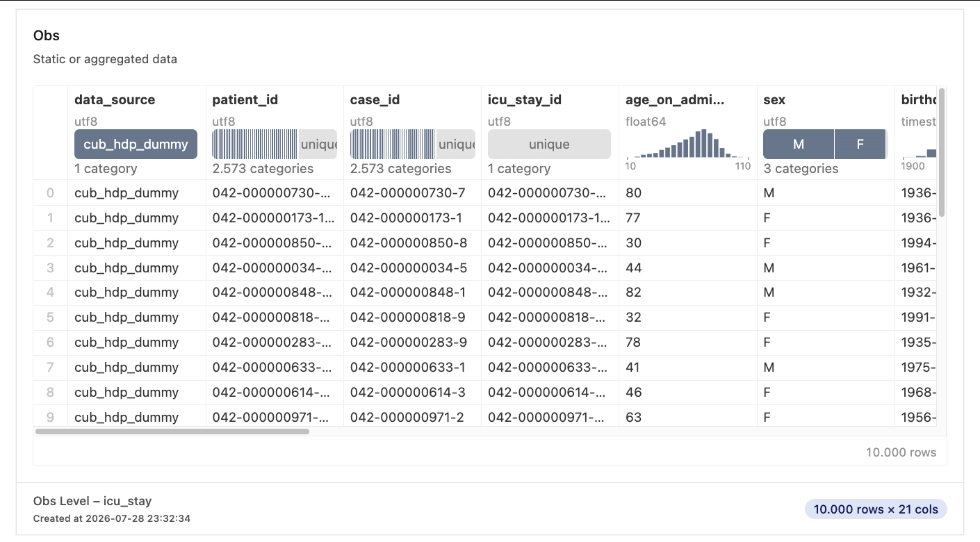Click the horizontal scrollbar of the table
The width and height of the screenshot is (980, 542).
coord(172,432)
